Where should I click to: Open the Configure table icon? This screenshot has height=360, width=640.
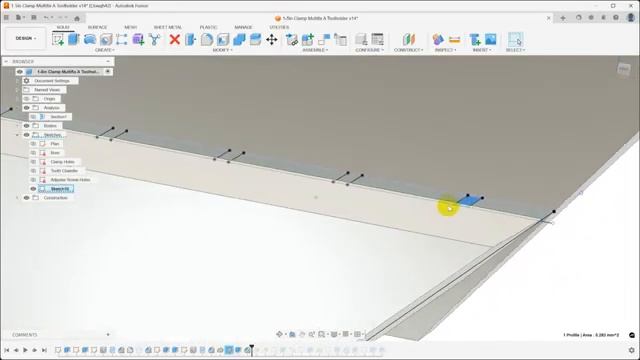(x=378, y=40)
